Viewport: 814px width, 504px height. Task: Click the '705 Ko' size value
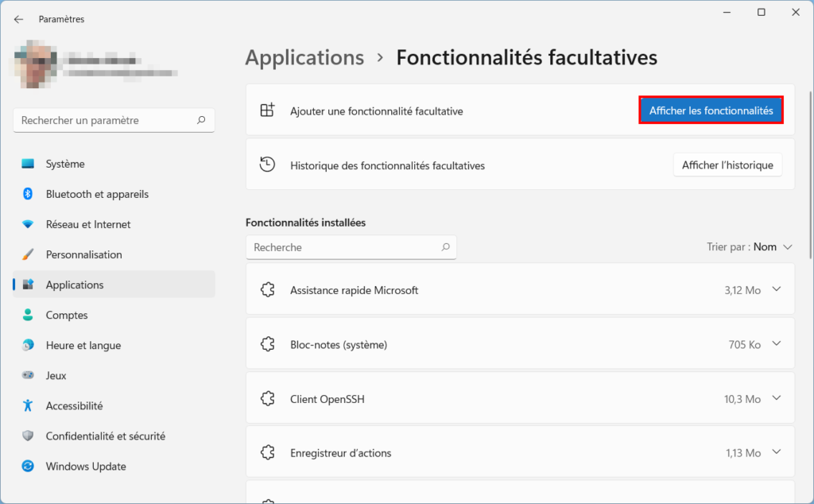744,345
